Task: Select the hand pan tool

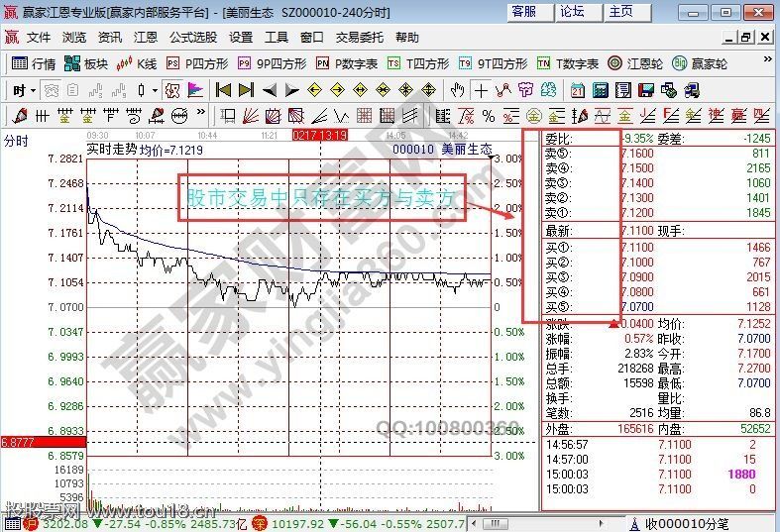Action: (457, 90)
